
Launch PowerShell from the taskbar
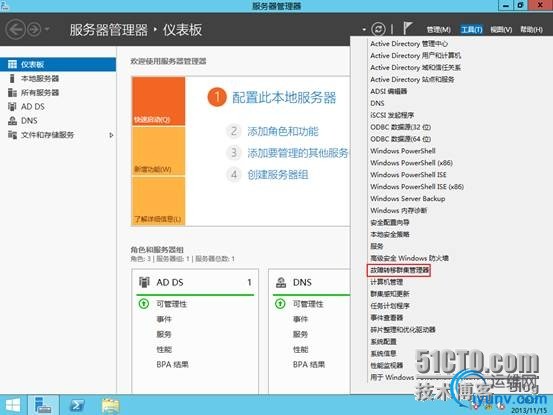pyautogui.click(x=77, y=405)
